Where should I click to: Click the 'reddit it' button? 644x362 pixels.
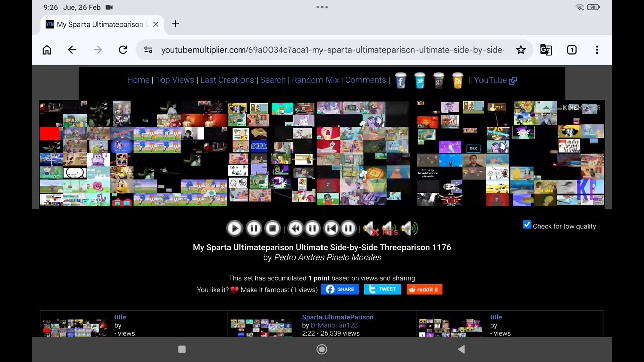point(424,289)
